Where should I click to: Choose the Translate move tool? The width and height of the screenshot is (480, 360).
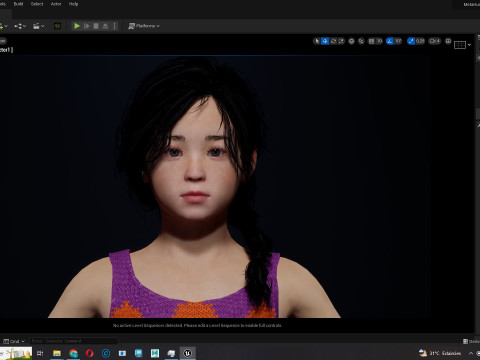click(x=325, y=41)
